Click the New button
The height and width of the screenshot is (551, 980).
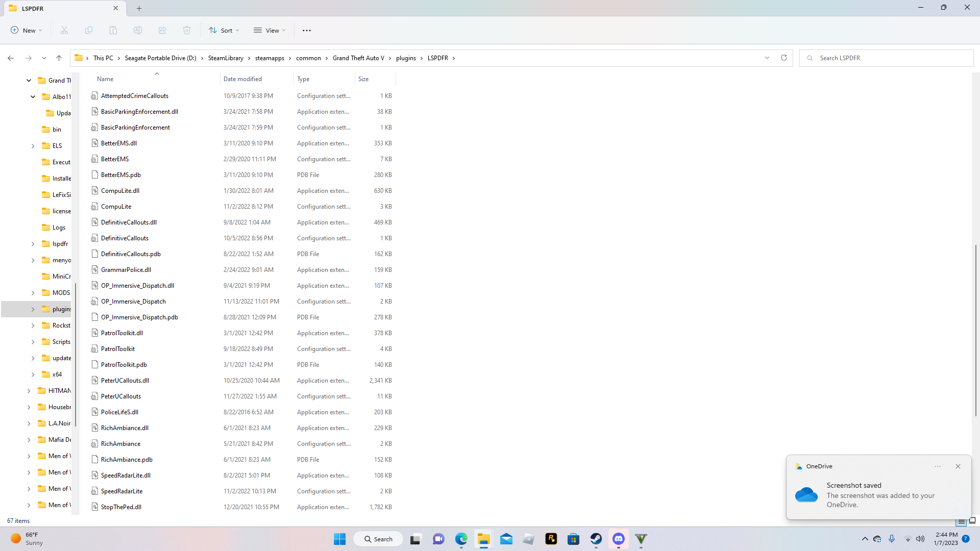pos(27,31)
